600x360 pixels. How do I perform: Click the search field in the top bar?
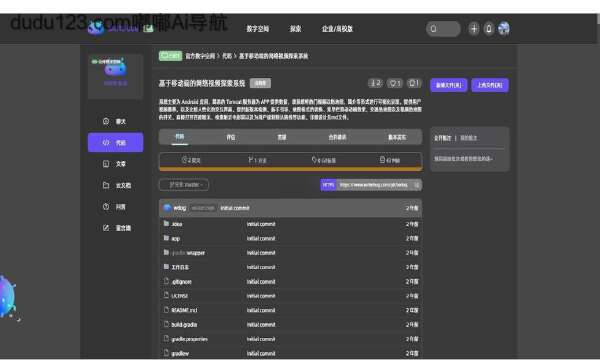click(443, 29)
